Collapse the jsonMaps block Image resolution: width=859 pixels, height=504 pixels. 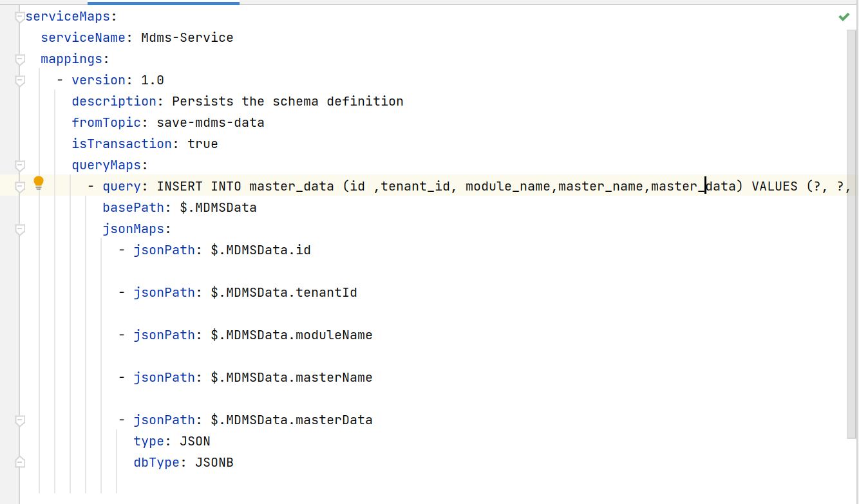(x=20, y=229)
